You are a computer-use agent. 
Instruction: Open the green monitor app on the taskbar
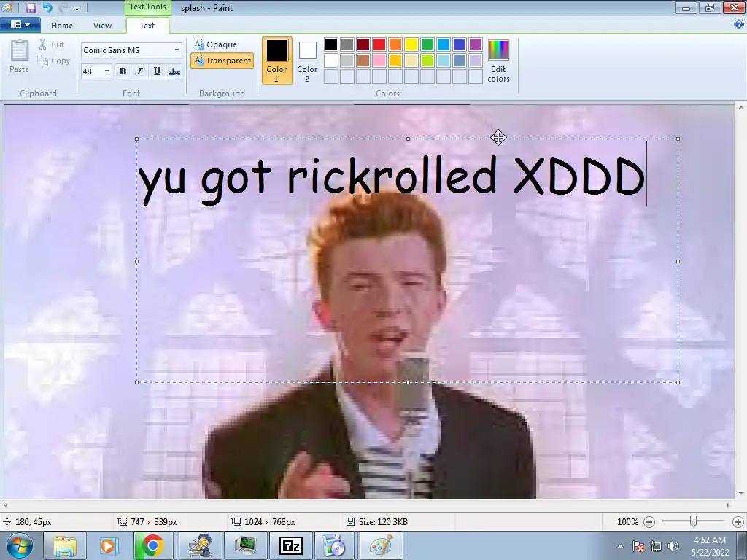(x=245, y=545)
